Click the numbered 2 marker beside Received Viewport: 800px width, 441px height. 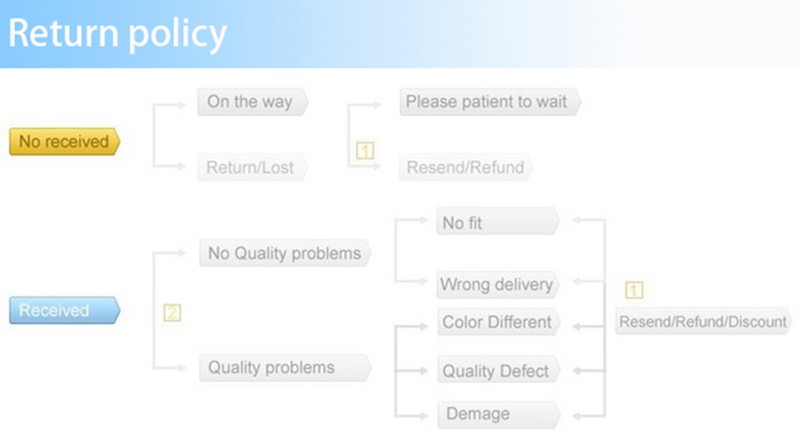(172, 312)
